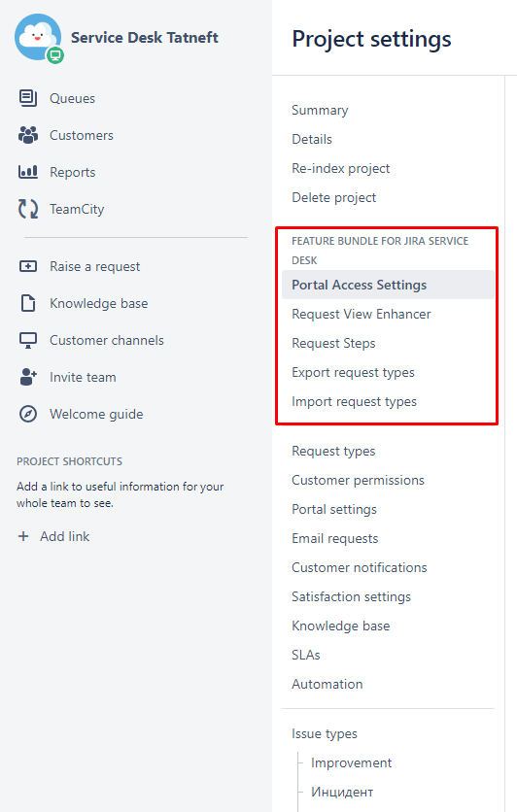The image size is (517, 812).
Task: Select Import request types
Action: (x=354, y=401)
